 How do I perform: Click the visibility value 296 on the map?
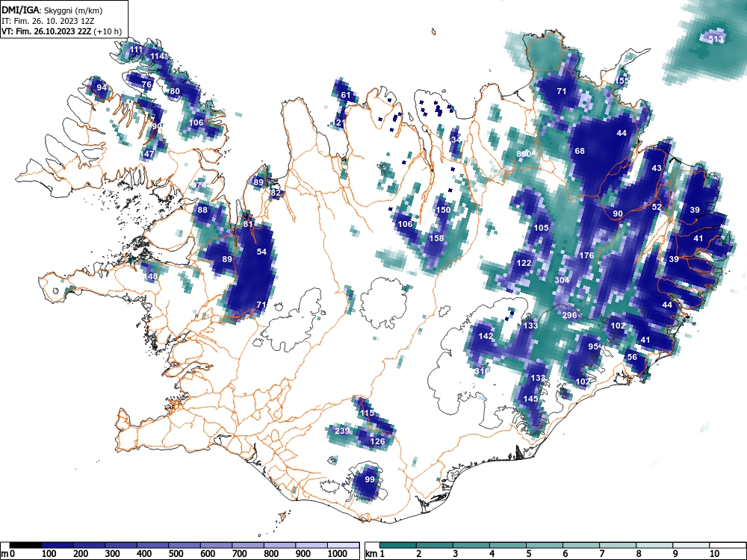(x=569, y=315)
